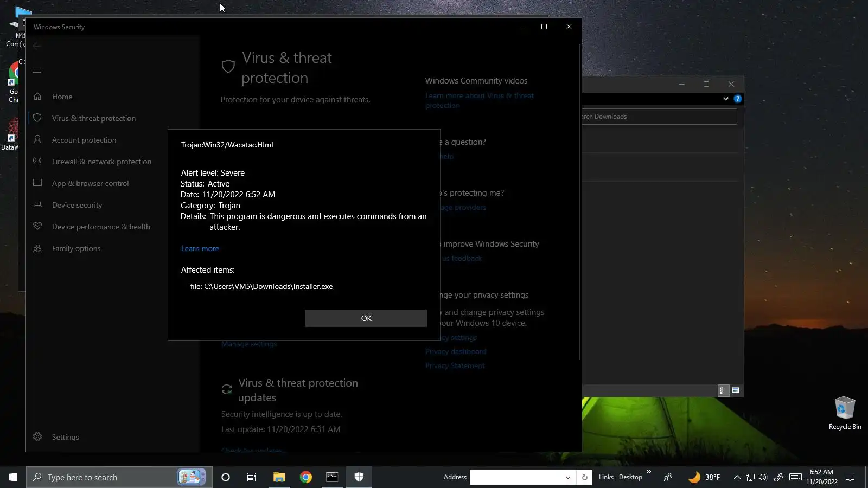Image resolution: width=868 pixels, height=488 pixels.
Task: Confirm the threat details dialog with OK
Action: point(366,318)
